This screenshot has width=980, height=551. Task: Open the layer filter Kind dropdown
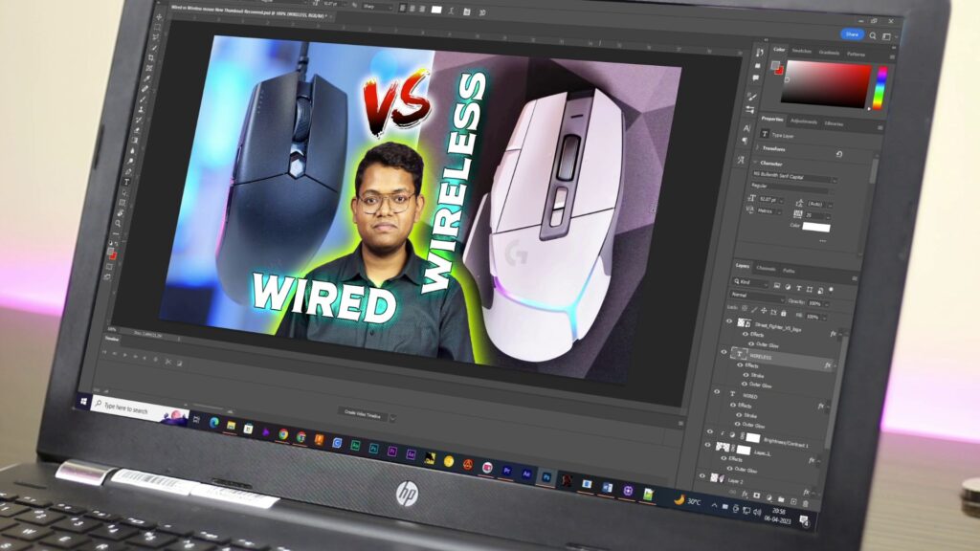click(x=750, y=282)
